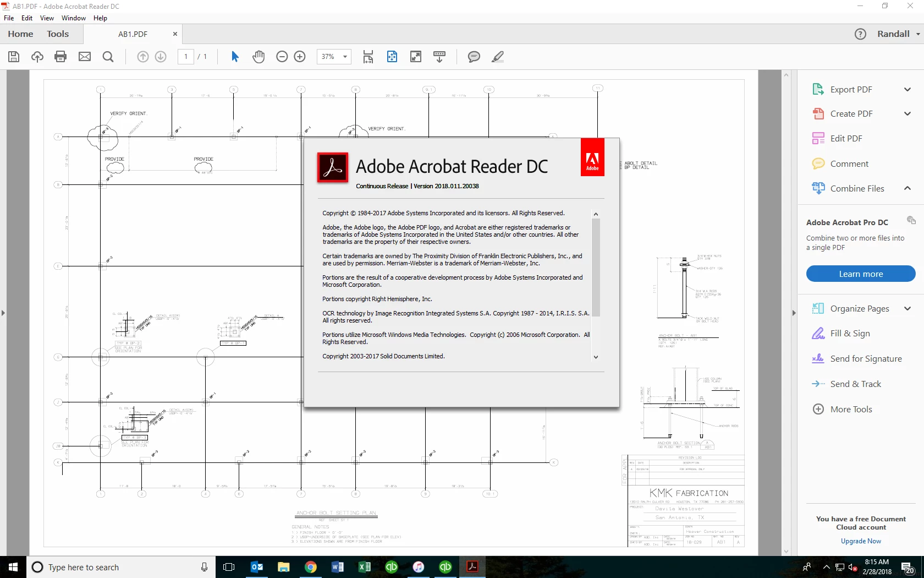
Task: Open the Edit menu
Action: tap(27, 18)
